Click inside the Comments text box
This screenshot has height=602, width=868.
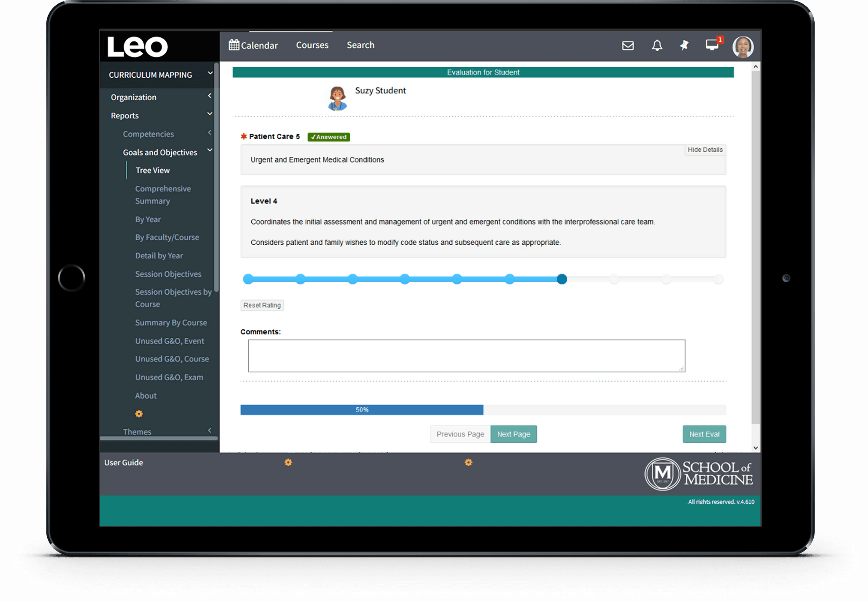click(466, 355)
